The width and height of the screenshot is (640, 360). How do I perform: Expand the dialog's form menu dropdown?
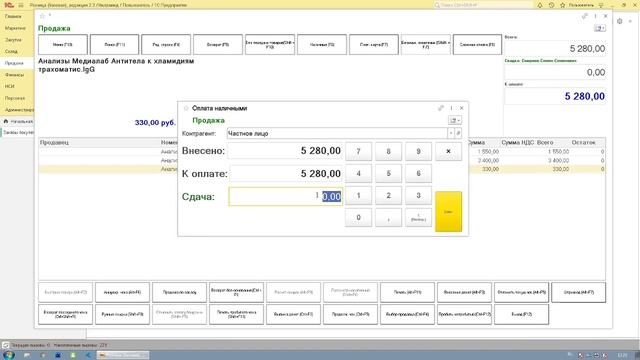[455, 120]
